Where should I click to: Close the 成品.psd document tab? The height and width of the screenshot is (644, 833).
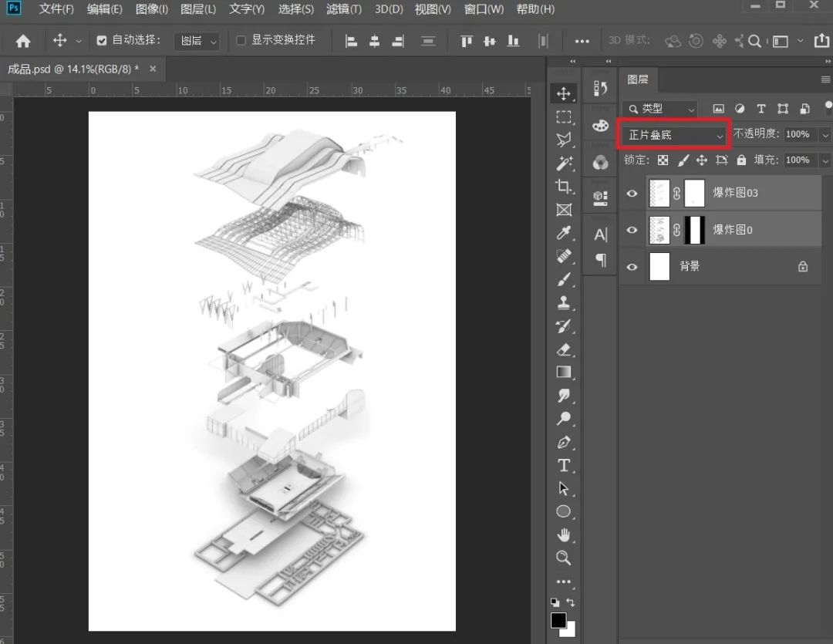click(x=153, y=69)
